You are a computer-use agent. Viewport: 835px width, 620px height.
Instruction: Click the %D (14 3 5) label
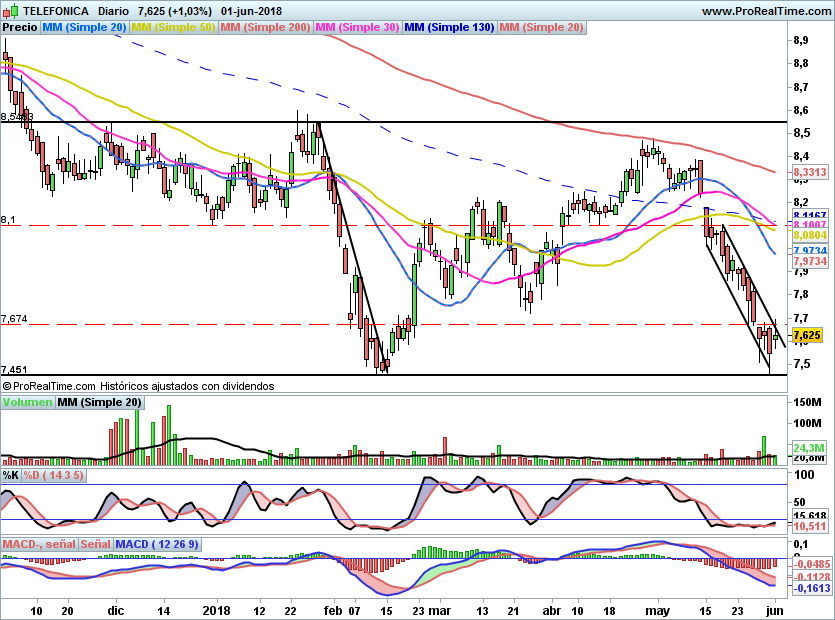[x=53, y=475]
